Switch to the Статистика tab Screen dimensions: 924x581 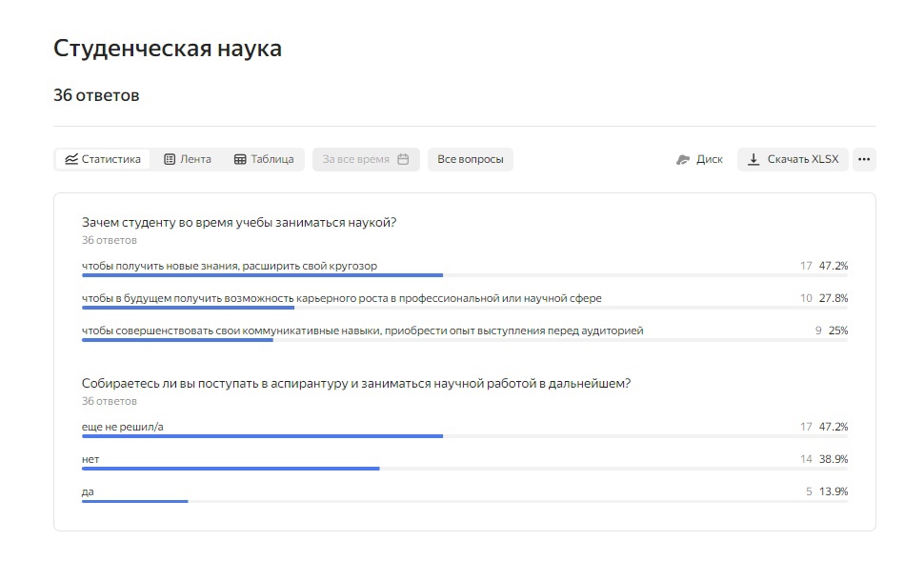[x=103, y=159]
